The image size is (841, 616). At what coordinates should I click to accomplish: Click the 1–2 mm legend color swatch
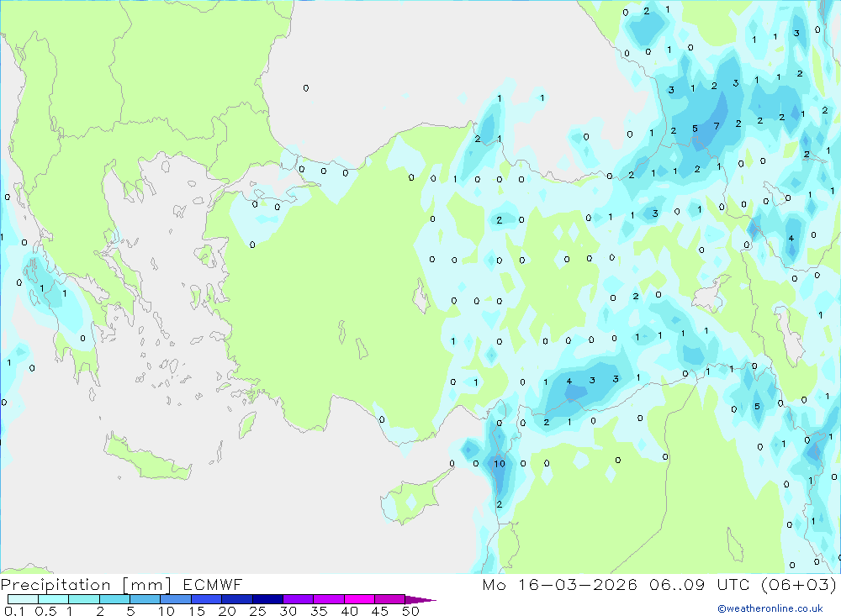(83, 599)
